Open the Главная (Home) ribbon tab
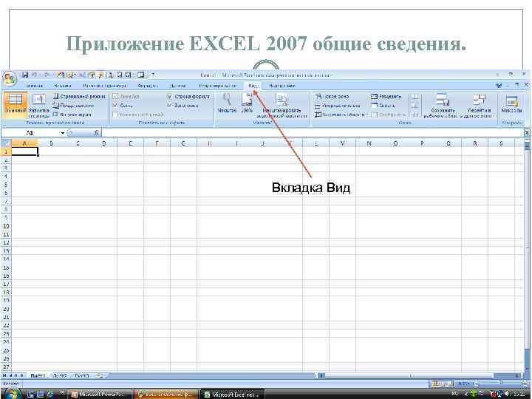The width and height of the screenshot is (532, 399). (35, 86)
